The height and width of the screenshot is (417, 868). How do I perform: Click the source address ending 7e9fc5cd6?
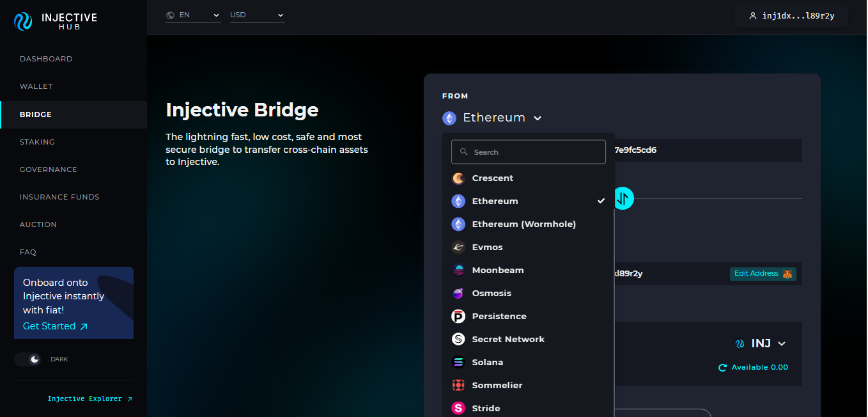tap(635, 150)
